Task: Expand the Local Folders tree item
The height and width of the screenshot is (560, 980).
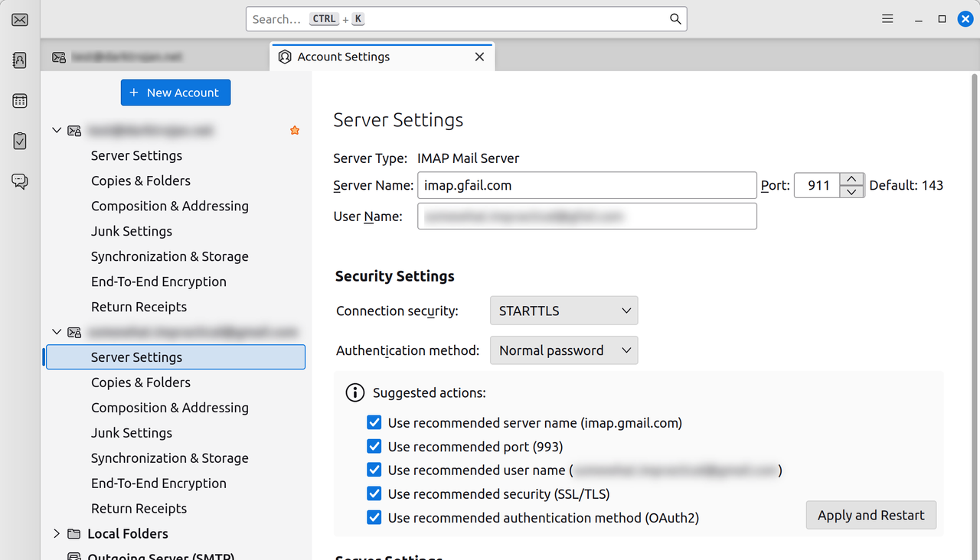Action: point(57,533)
